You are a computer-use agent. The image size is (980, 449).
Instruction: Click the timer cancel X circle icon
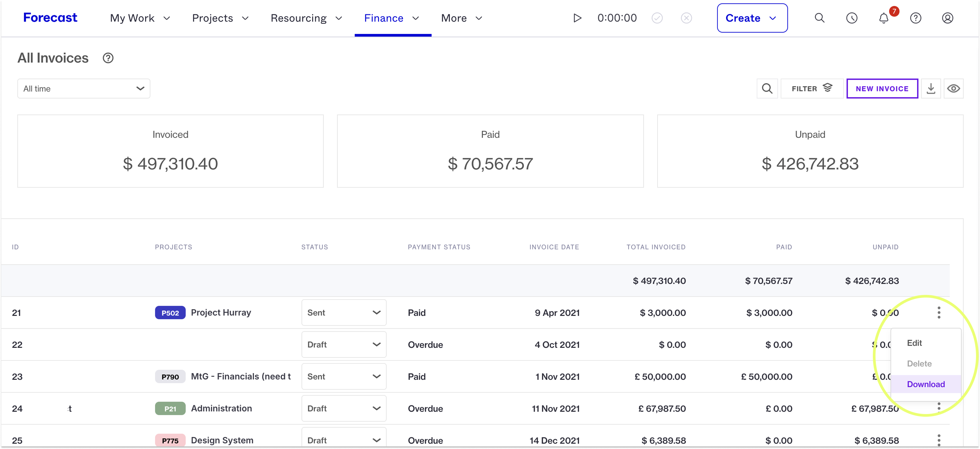[686, 18]
